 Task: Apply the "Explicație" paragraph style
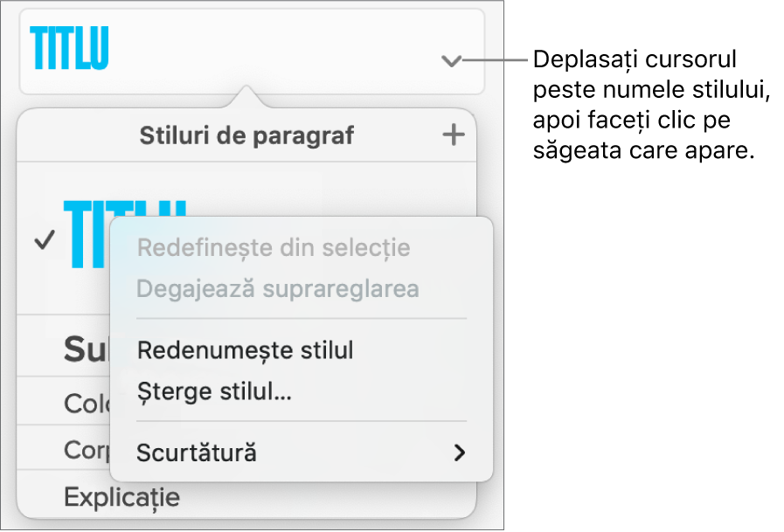pos(121,498)
